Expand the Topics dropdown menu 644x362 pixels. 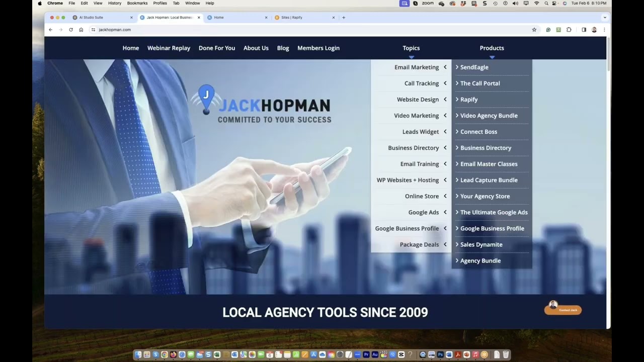pyautogui.click(x=411, y=48)
